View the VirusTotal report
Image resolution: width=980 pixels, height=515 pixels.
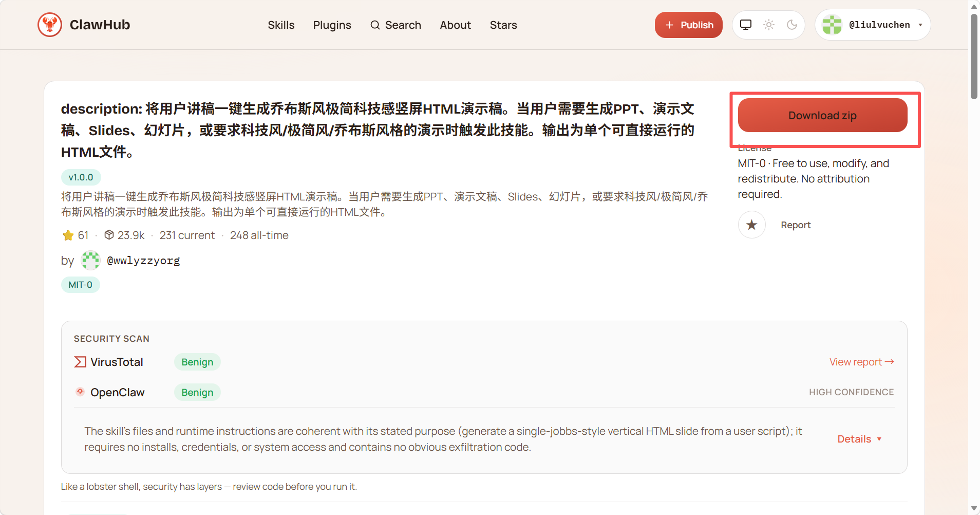pyautogui.click(x=862, y=362)
